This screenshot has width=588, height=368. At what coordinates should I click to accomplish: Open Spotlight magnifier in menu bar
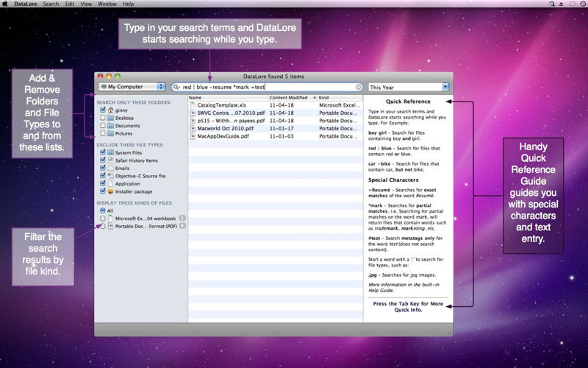552,4
